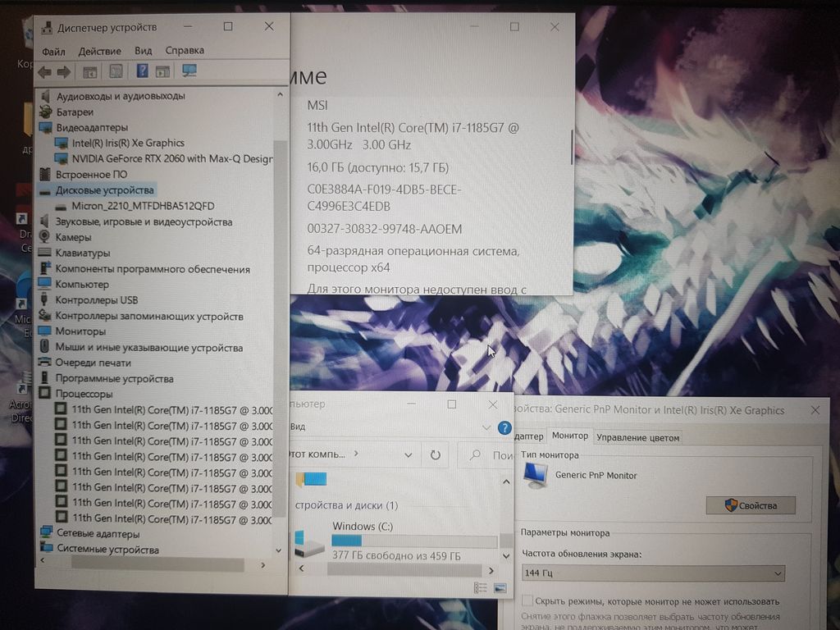
Task: Click the Свойства button for the monitor
Action: [751, 505]
